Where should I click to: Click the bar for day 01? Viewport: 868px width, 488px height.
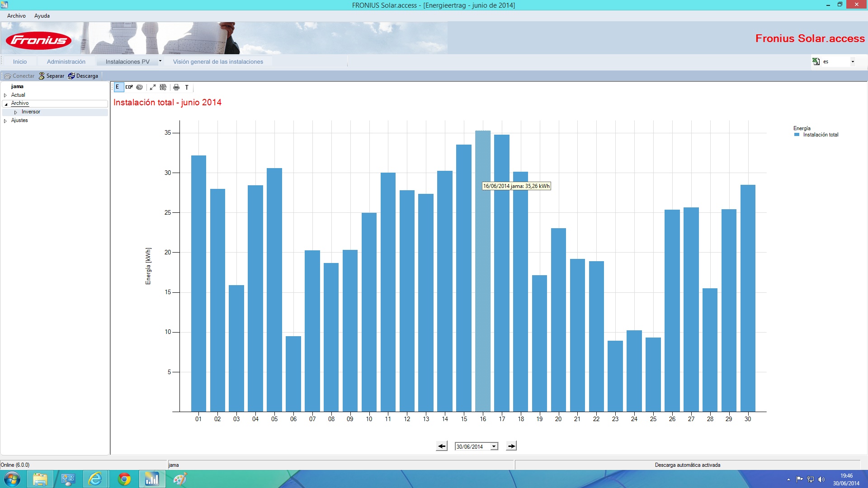point(198,283)
